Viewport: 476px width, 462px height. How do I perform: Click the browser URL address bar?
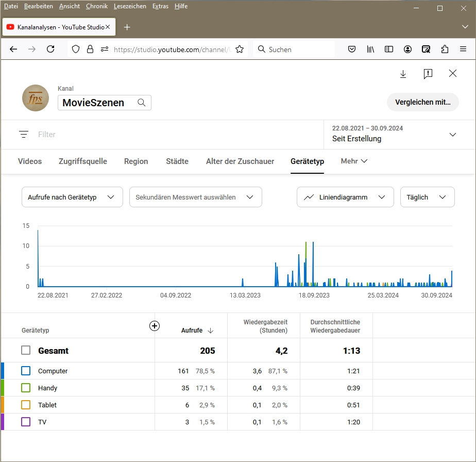[x=172, y=49]
